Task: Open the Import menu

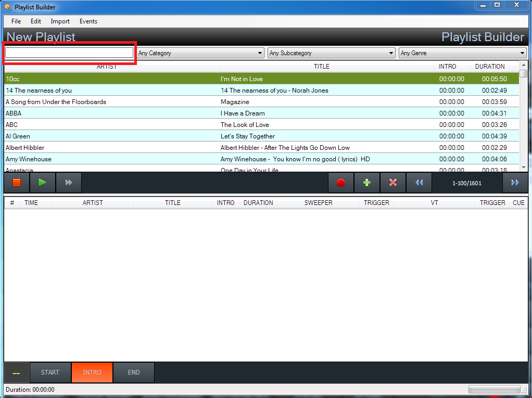Action: pos(60,21)
